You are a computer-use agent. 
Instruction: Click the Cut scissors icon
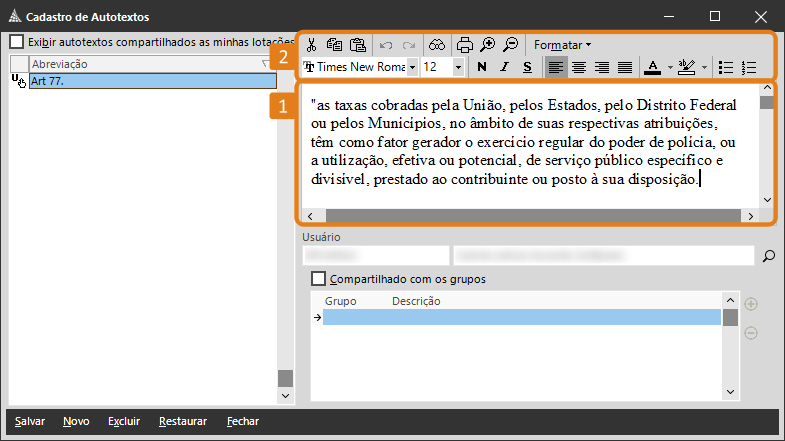pyautogui.click(x=311, y=45)
